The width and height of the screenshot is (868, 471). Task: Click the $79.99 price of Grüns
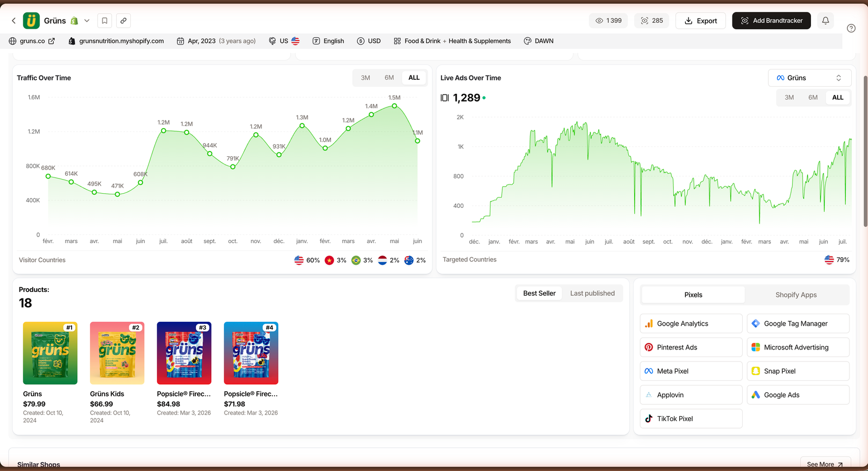34,404
